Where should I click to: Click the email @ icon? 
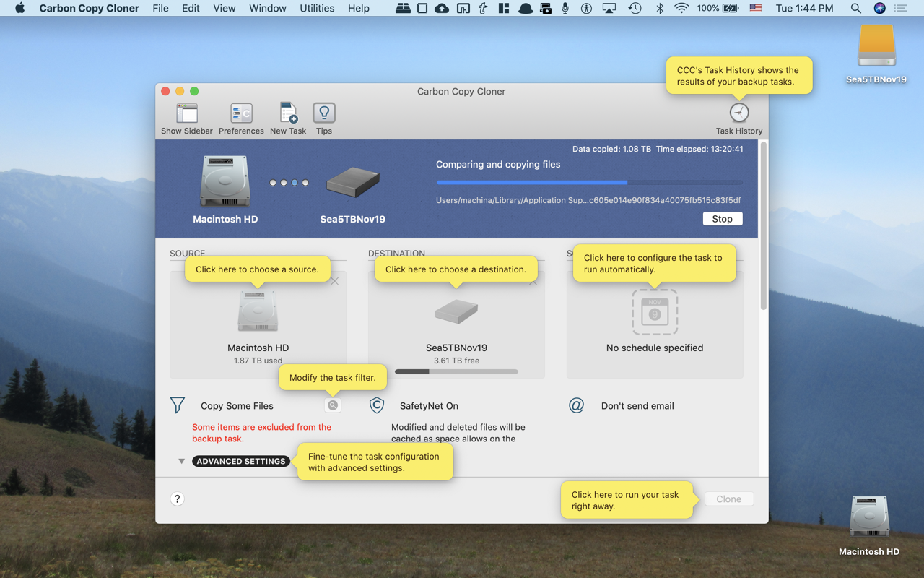pos(576,405)
